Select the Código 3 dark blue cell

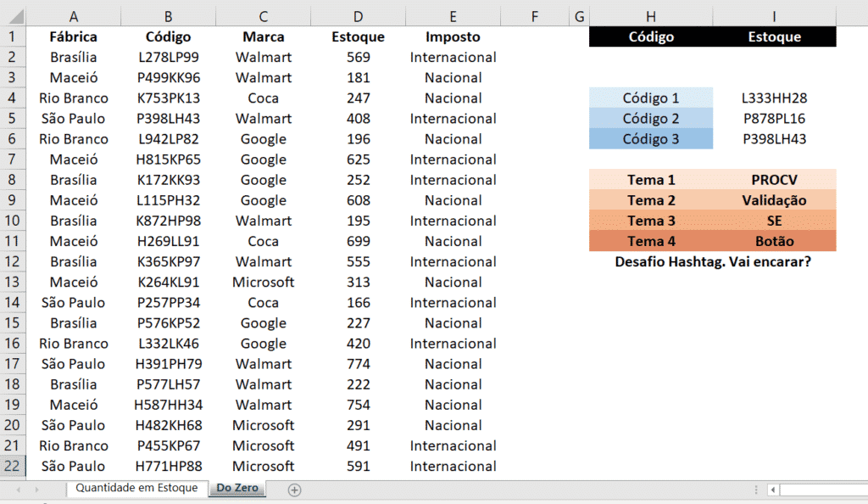point(651,138)
